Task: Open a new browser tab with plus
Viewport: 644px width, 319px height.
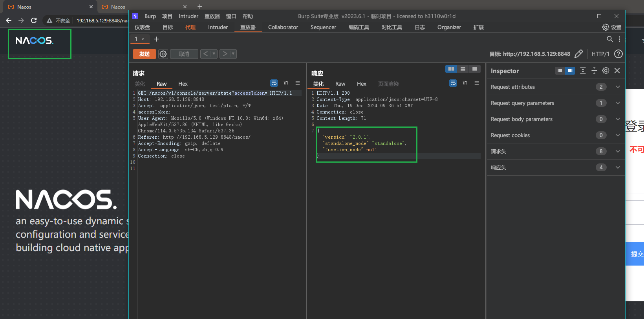Action: [x=199, y=7]
